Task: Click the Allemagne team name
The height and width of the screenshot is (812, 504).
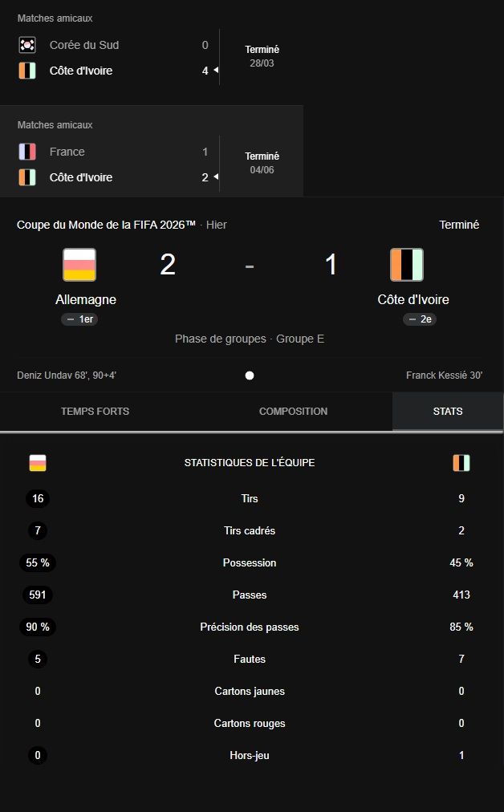Action: click(86, 299)
